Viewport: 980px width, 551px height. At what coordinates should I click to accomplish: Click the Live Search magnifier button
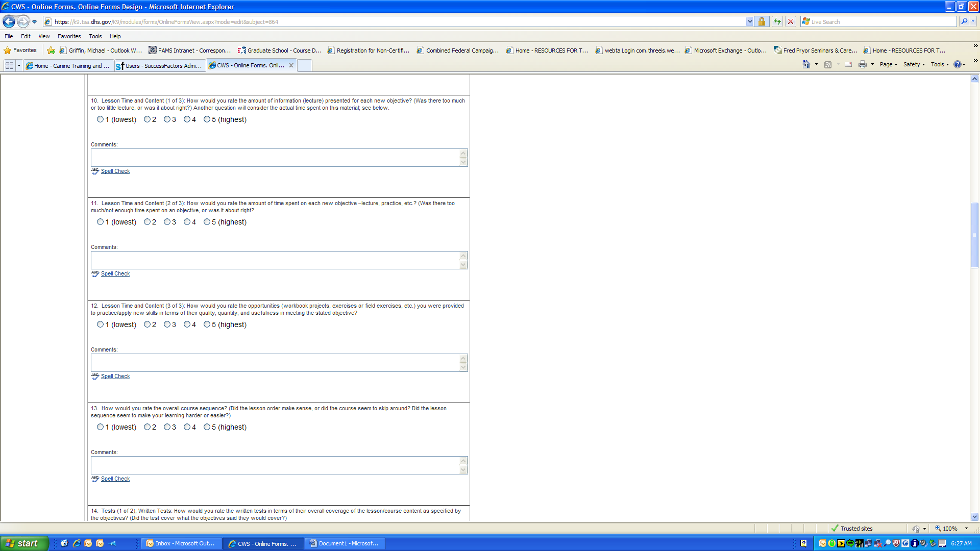coord(964,21)
